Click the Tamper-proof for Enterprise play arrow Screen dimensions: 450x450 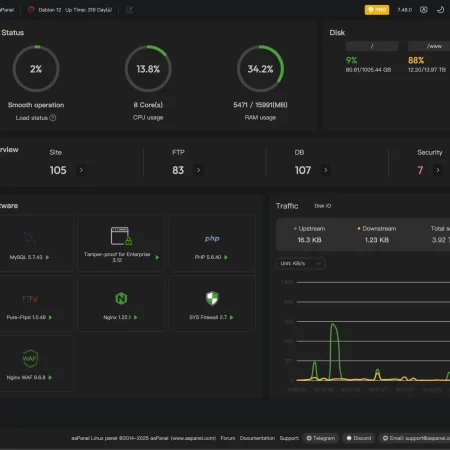click(x=157, y=257)
